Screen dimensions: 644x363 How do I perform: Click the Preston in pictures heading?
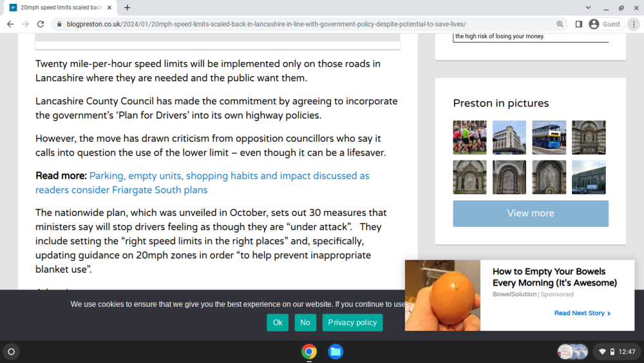pos(500,103)
